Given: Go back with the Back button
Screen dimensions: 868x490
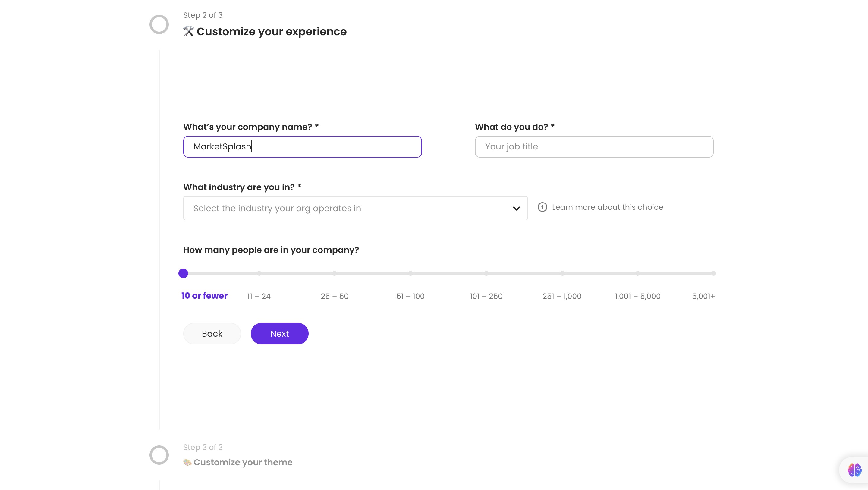Looking at the screenshot, I should (212, 334).
